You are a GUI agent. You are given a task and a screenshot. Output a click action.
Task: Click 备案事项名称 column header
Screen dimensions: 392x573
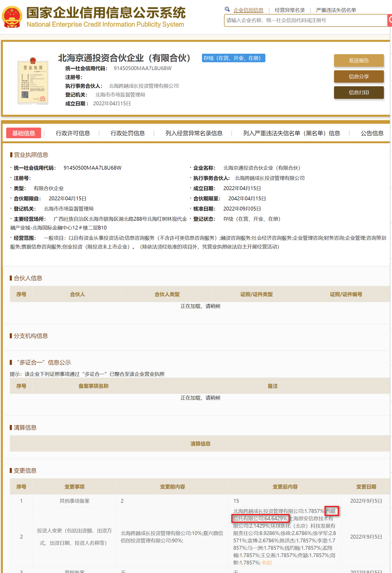point(93,386)
